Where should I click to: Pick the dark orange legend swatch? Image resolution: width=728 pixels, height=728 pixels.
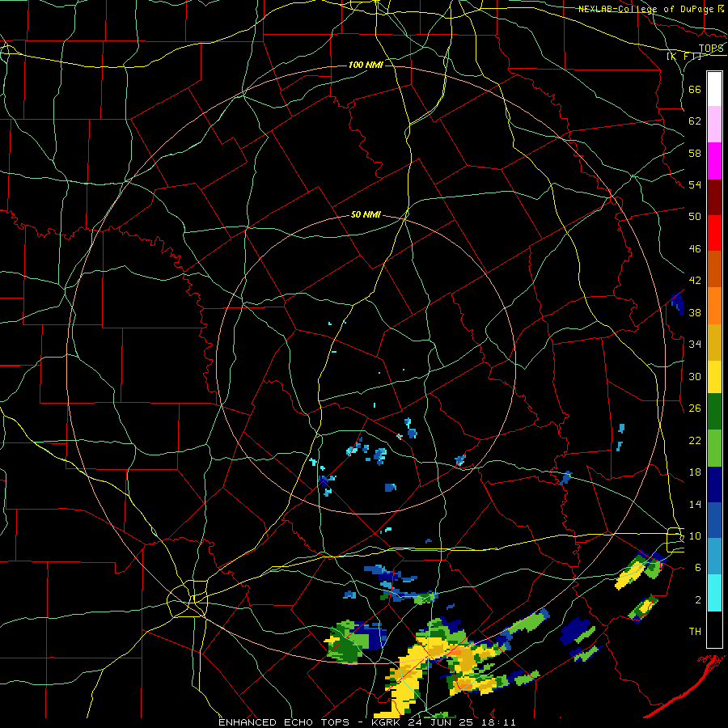714,269
